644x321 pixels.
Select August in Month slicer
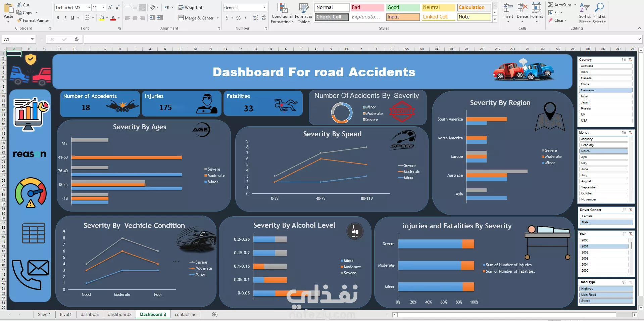604,181
